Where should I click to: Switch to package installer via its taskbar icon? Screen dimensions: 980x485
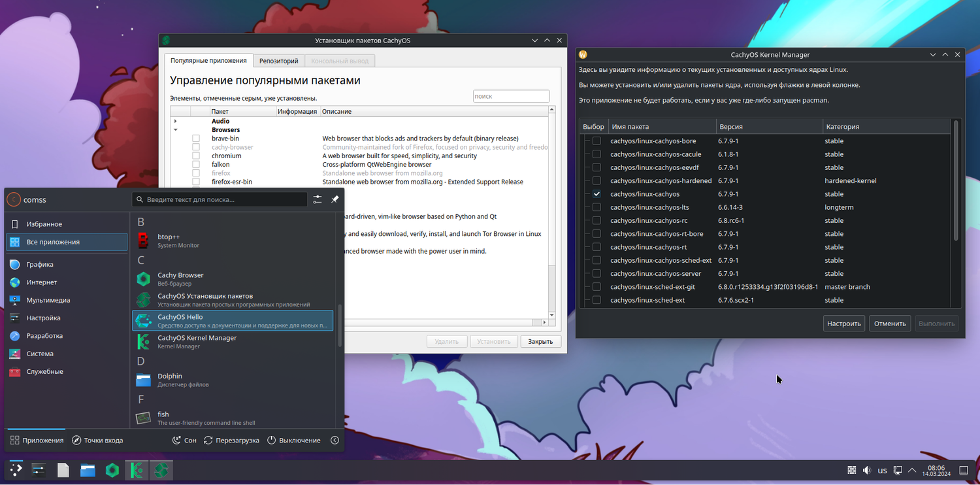(x=161, y=469)
